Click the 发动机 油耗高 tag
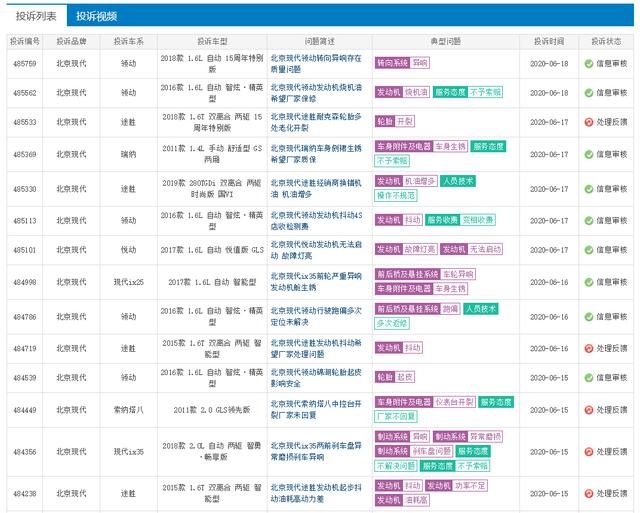The image size is (640, 513). tap(402, 500)
